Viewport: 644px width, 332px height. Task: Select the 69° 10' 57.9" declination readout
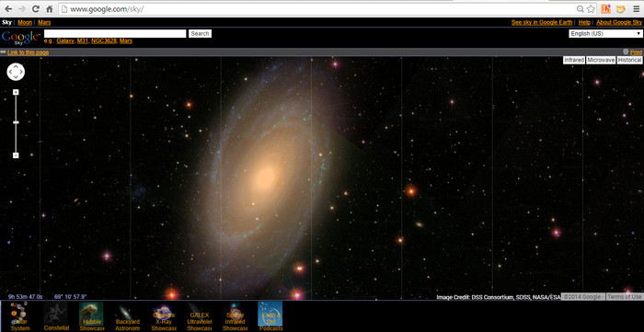70,297
